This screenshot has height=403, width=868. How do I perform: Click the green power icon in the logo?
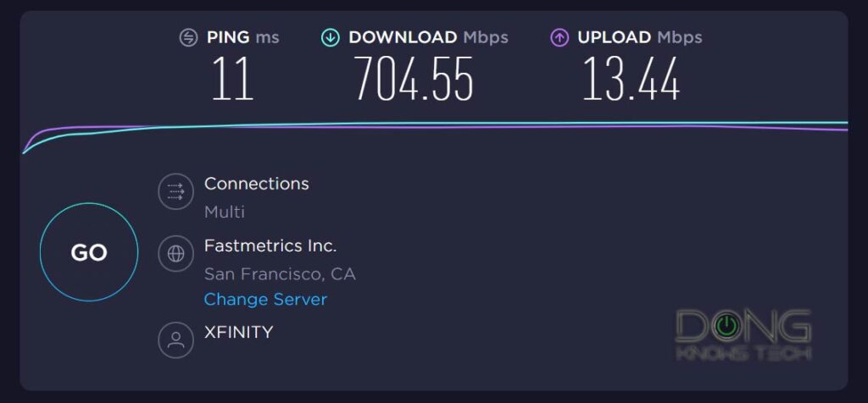pos(726,326)
